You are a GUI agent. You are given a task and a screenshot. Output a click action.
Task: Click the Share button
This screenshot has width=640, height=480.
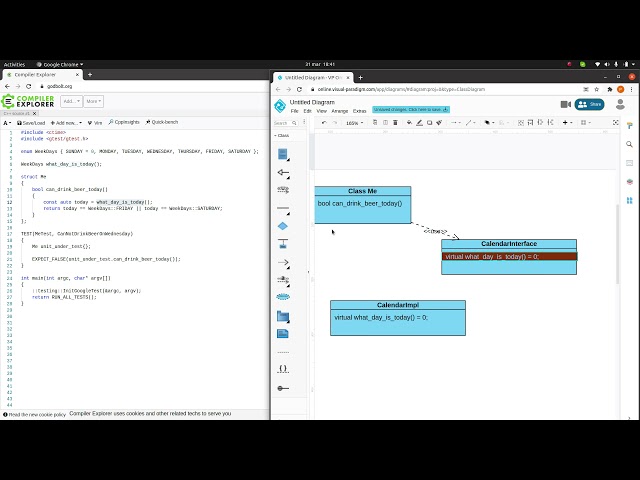(x=589, y=104)
